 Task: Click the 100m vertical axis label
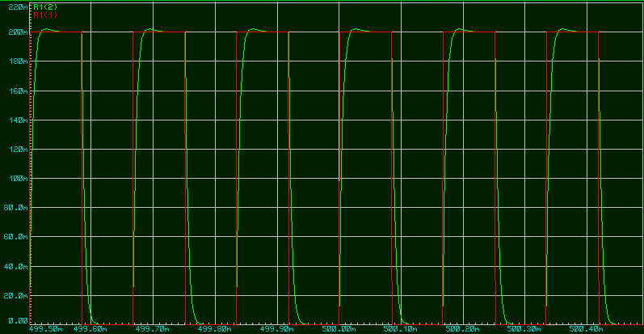(15, 179)
